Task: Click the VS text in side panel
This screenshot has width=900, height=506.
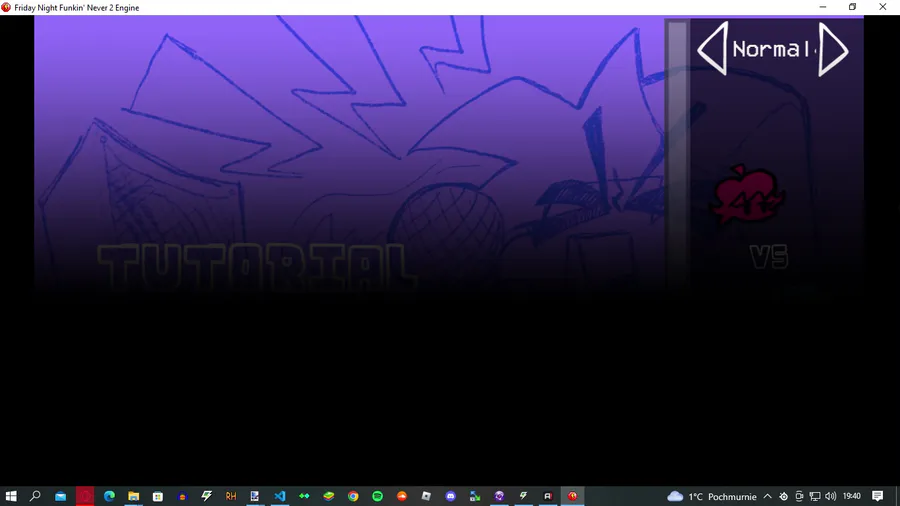Action: [x=769, y=257]
